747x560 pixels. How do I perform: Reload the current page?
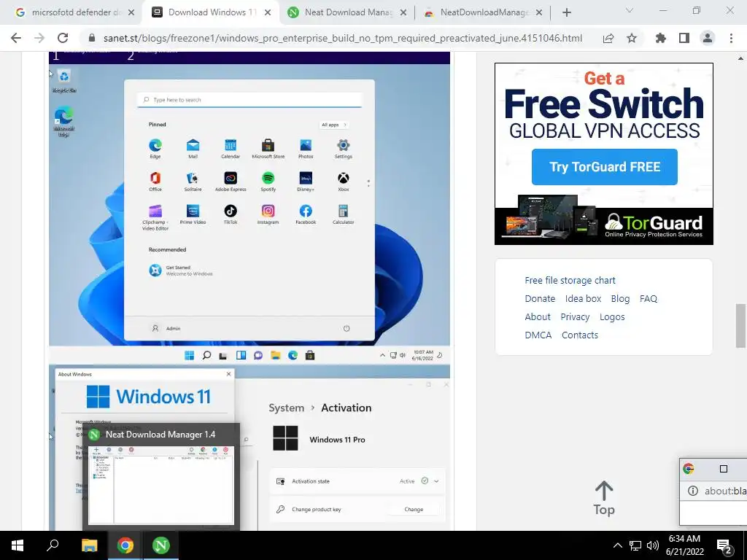click(x=63, y=38)
